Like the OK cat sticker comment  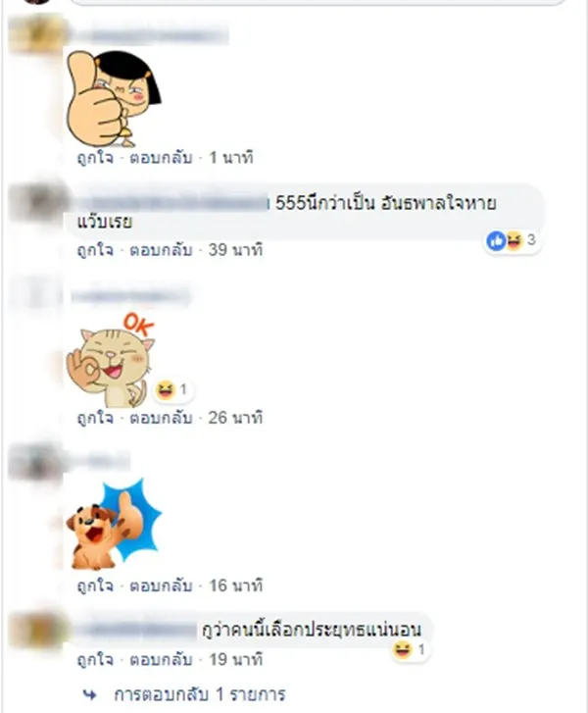tap(95, 418)
